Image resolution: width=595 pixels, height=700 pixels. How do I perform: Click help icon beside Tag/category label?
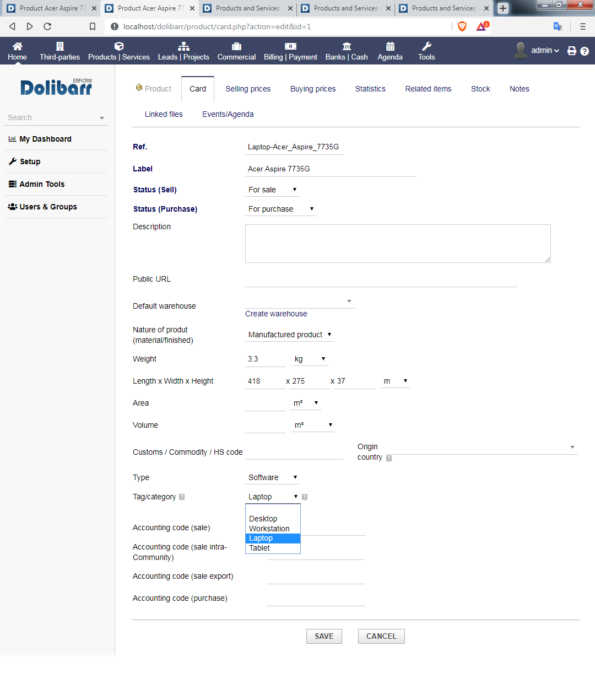182,497
